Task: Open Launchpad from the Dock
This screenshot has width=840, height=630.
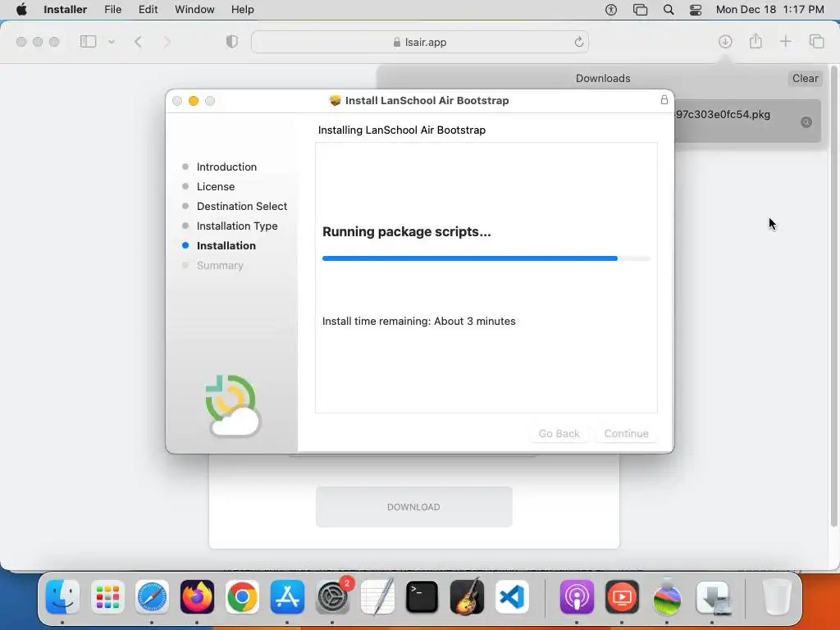Action: [107, 596]
